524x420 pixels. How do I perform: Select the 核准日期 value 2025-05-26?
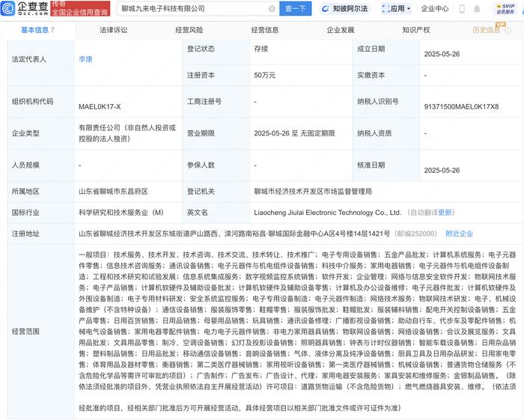442,171
